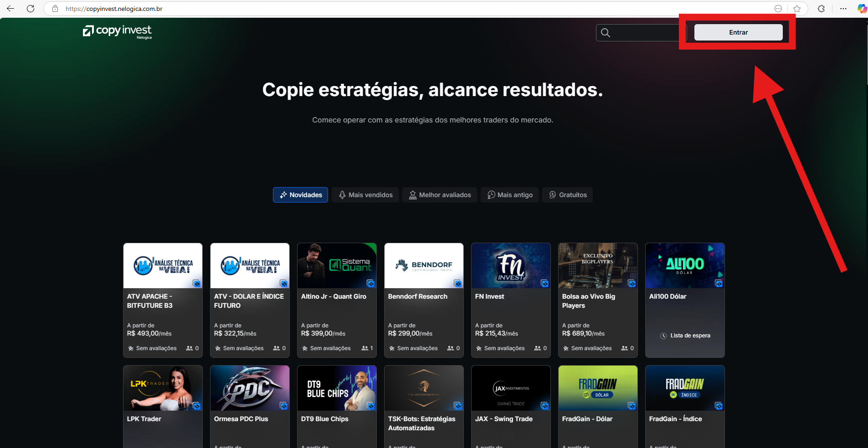Click the browser back arrow

pos(10,9)
